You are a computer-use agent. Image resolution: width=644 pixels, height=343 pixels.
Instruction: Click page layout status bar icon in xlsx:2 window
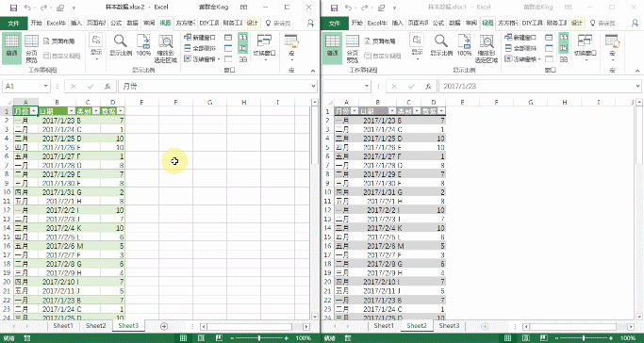point(201,338)
